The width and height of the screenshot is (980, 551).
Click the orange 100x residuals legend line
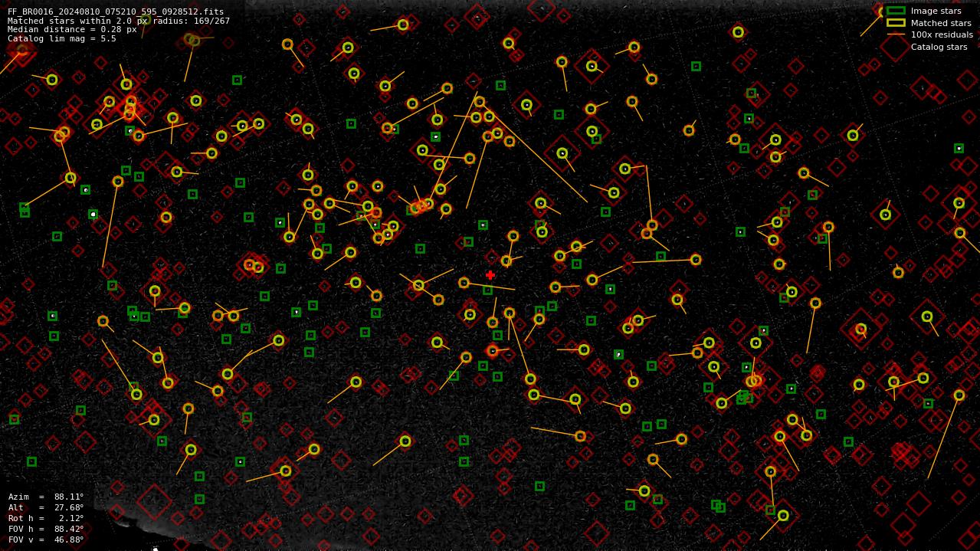(896, 34)
